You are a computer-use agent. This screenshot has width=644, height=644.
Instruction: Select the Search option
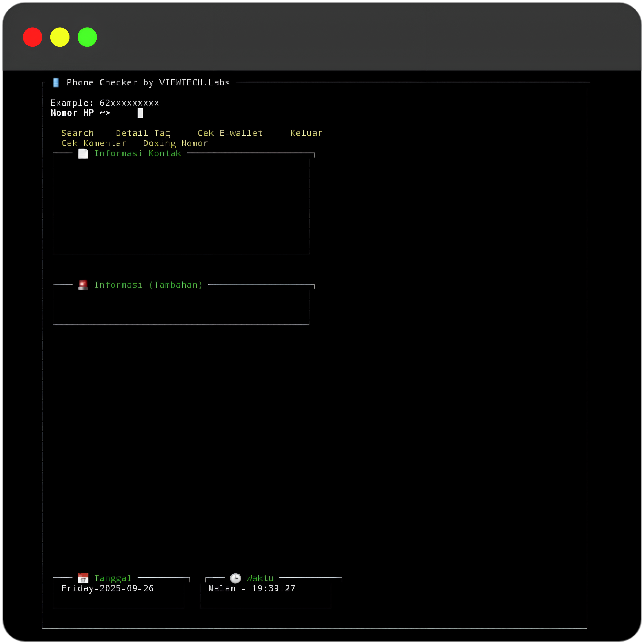(x=78, y=133)
